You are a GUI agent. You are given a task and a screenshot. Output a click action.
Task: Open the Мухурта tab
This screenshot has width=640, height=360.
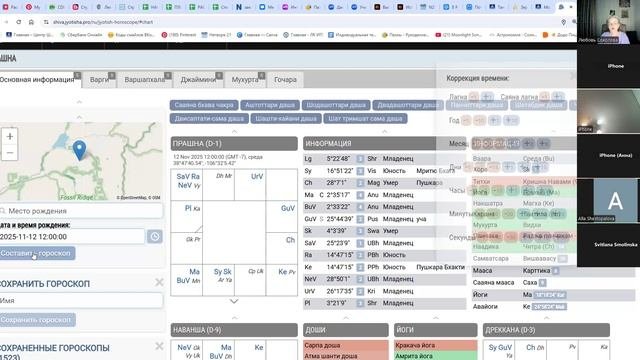pos(245,80)
